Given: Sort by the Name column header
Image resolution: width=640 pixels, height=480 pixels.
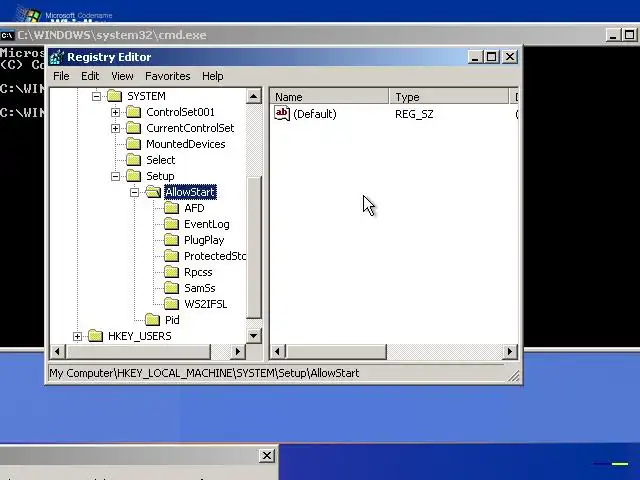Looking at the screenshot, I should pos(329,97).
